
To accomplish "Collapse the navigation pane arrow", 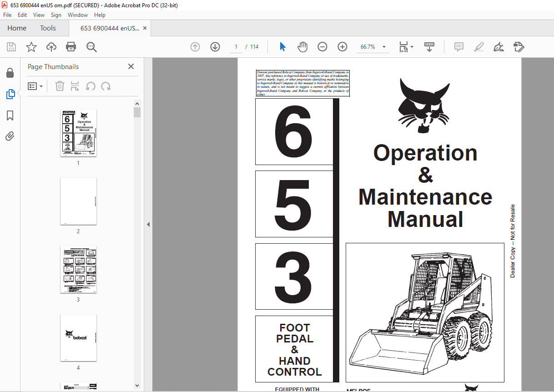I will click(148, 225).
